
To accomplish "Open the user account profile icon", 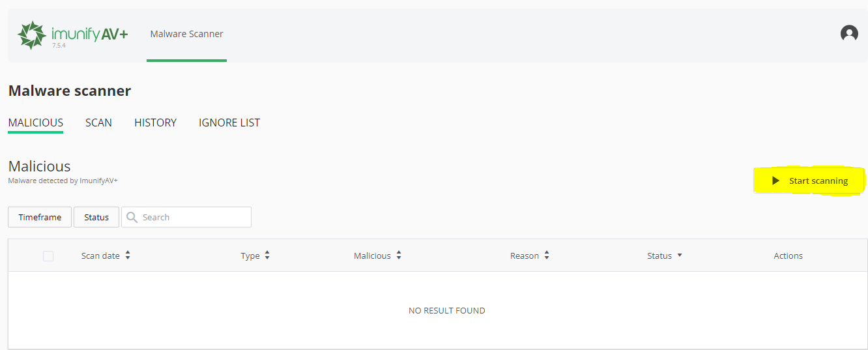I will coord(849,33).
